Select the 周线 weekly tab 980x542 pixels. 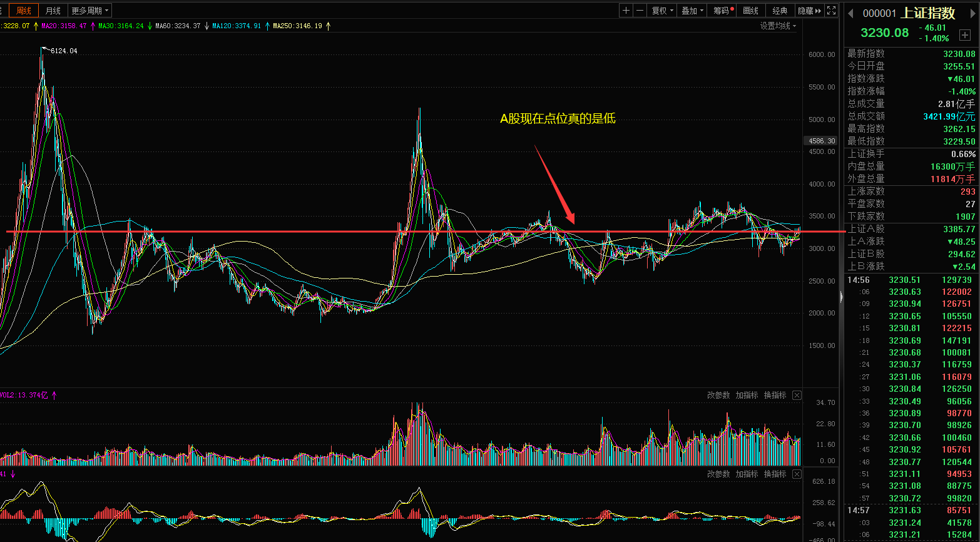pyautogui.click(x=24, y=11)
